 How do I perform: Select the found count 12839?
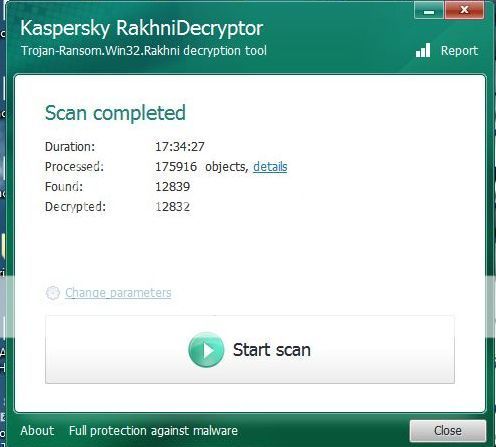173,187
